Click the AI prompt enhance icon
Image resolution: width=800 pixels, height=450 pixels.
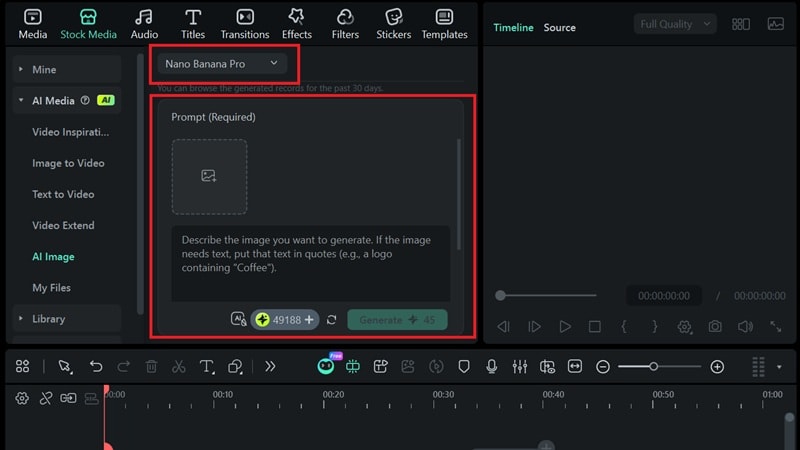238,319
